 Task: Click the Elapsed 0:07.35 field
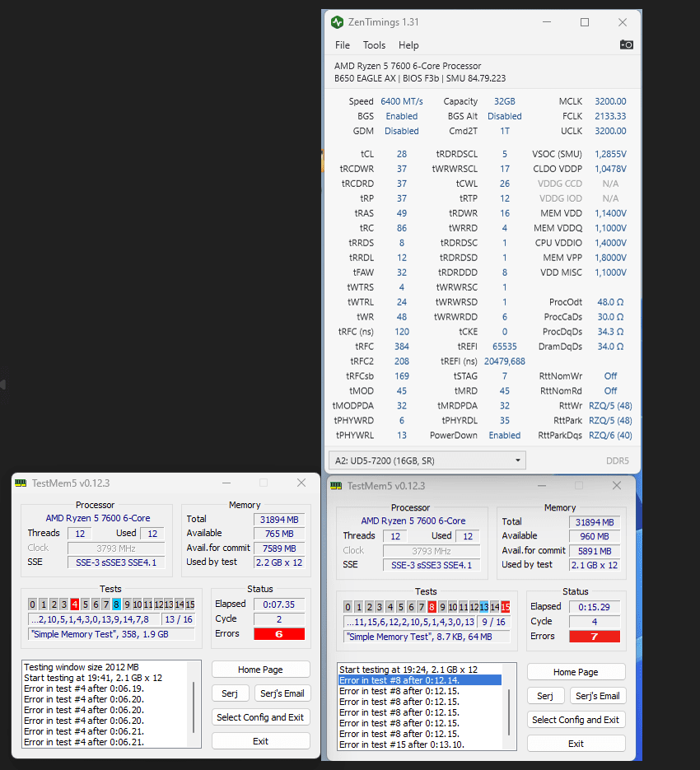[279, 604]
